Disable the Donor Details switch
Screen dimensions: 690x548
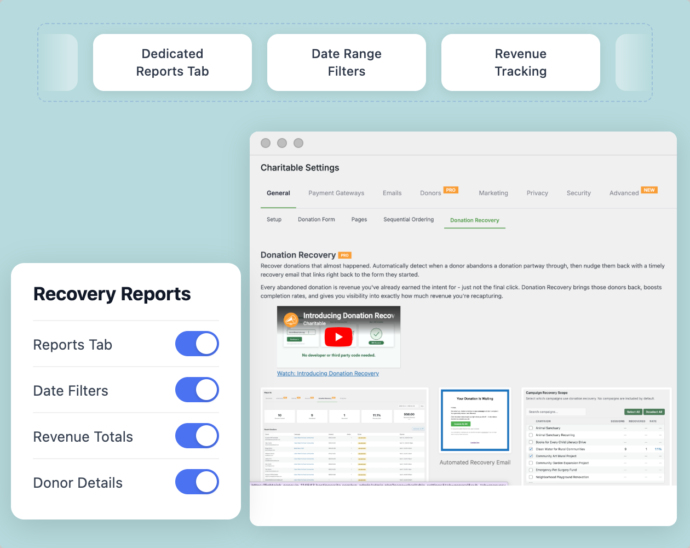(x=197, y=482)
